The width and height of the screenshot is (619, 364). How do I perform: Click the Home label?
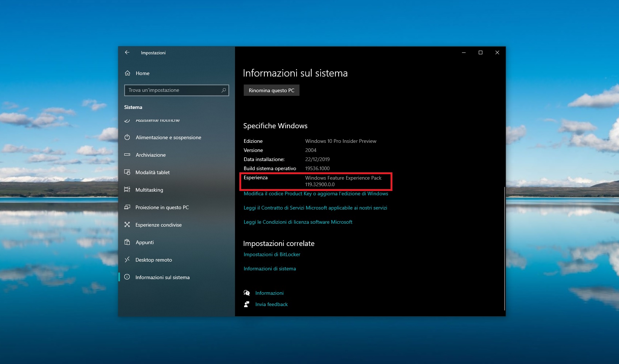[x=142, y=73]
